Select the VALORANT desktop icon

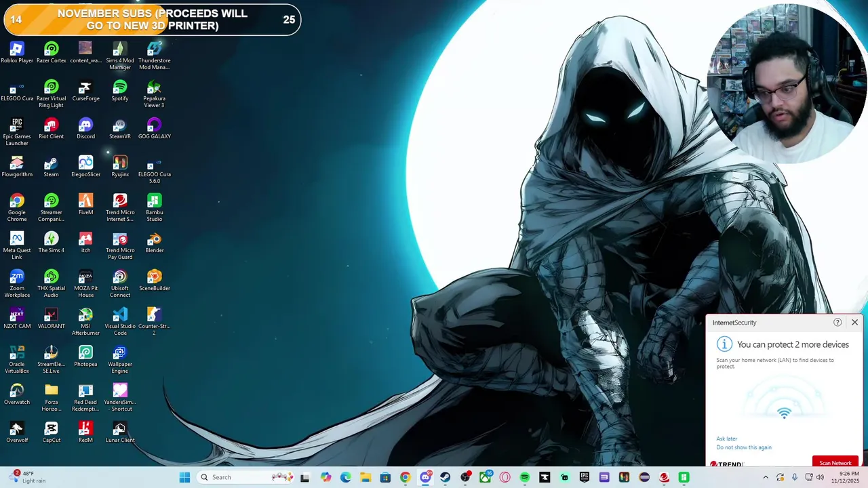pyautogui.click(x=51, y=319)
